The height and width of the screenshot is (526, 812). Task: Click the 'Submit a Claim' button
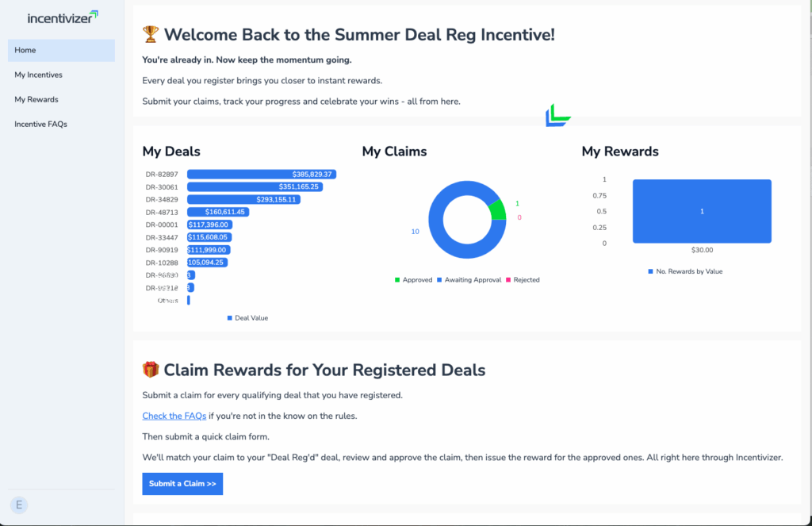pos(182,484)
